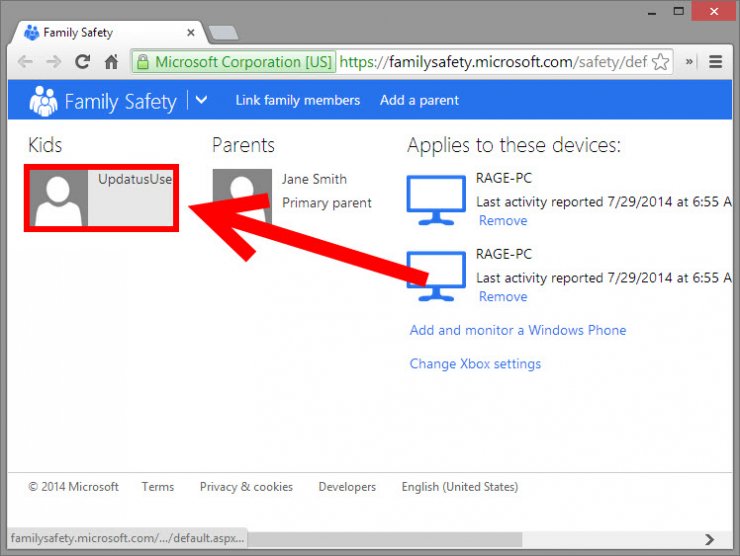Maximize the browser window
Image resolution: width=740 pixels, height=556 pixels.
point(679,11)
